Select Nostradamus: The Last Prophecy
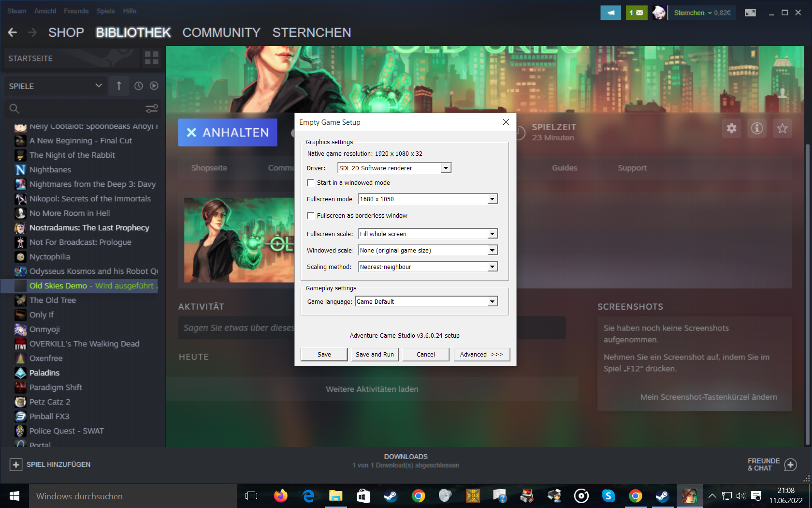 point(89,227)
